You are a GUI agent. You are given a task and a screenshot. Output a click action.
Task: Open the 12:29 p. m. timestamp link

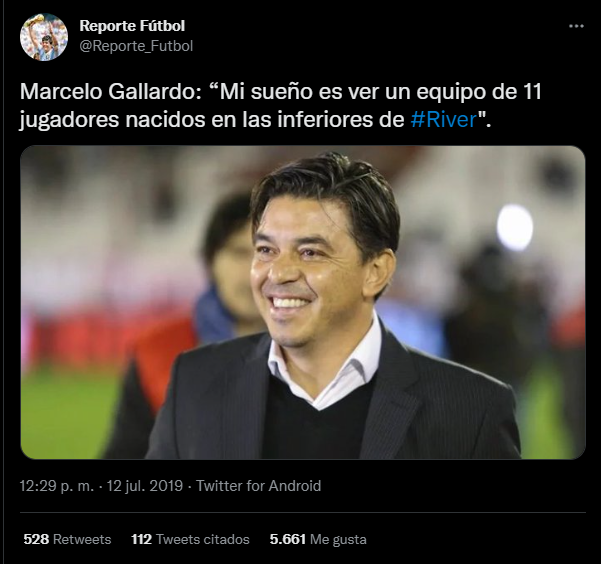click(57, 486)
